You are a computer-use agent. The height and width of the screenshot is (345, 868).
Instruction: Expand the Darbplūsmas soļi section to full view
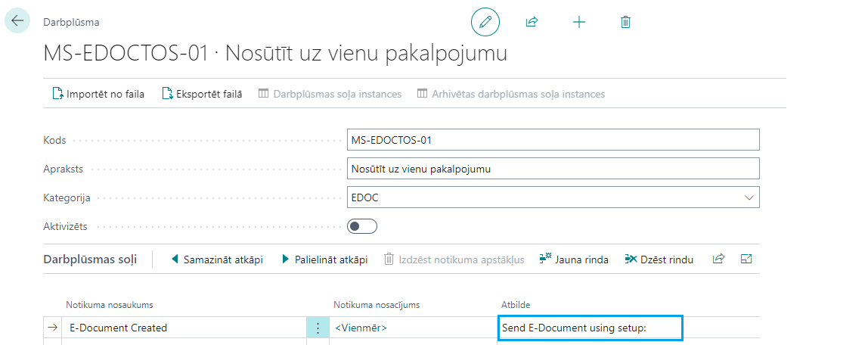tap(747, 259)
